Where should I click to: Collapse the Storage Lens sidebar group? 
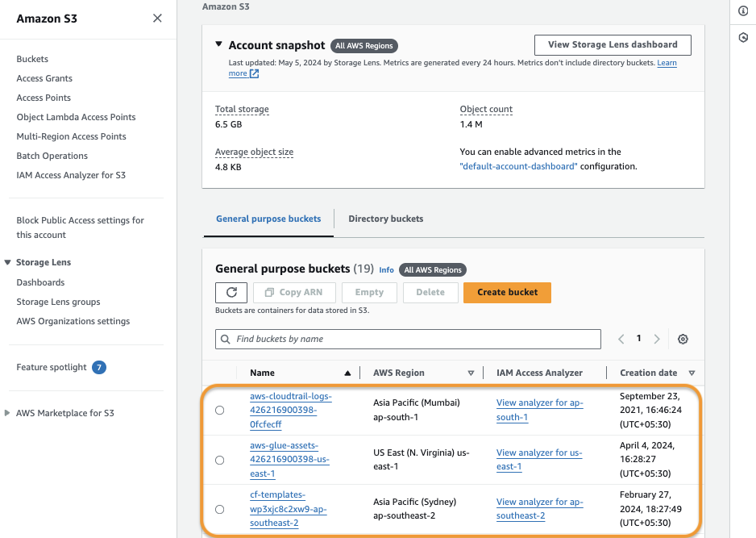click(x=7, y=262)
